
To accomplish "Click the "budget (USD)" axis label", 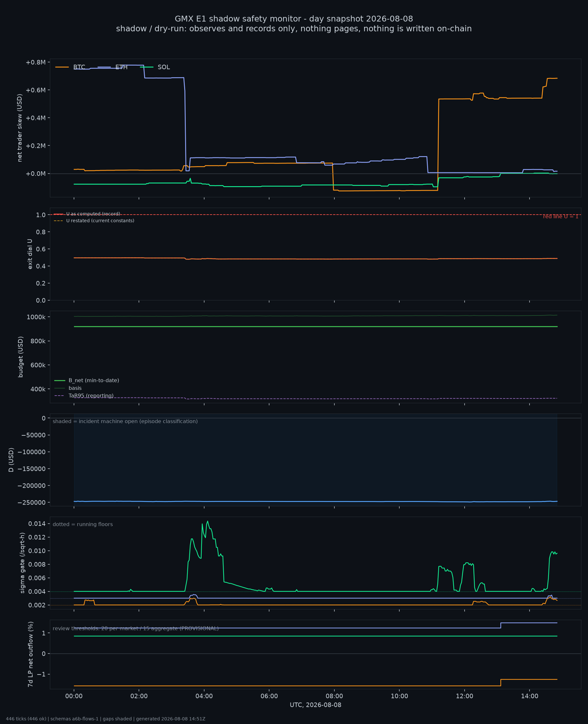I will pyautogui.click(x=20, y=357).
